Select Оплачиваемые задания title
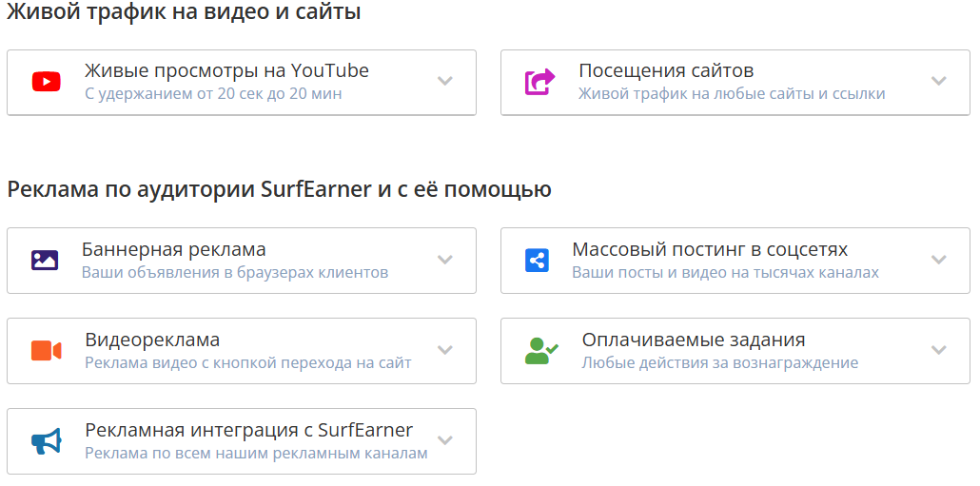 (x=694, y=340)
